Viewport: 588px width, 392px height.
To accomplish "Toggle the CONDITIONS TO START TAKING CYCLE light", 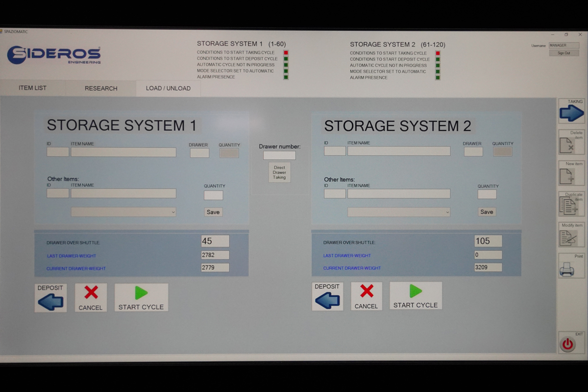I will [x=285, y=52].
